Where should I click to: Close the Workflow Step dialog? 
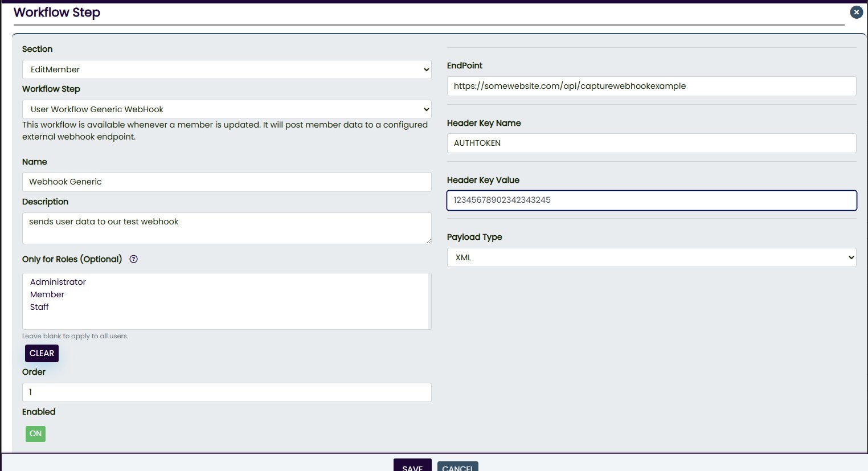[856, 12]
